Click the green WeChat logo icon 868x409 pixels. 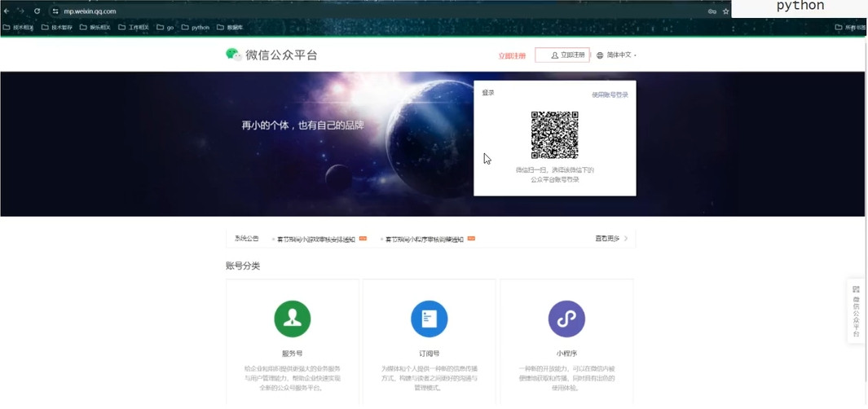click(233, 55)
